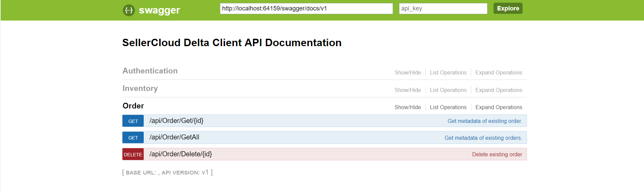The height and width of the screenshot is (192, 644).
Task: Click Expand Operations for Inventory
Action: coord(499,90)
